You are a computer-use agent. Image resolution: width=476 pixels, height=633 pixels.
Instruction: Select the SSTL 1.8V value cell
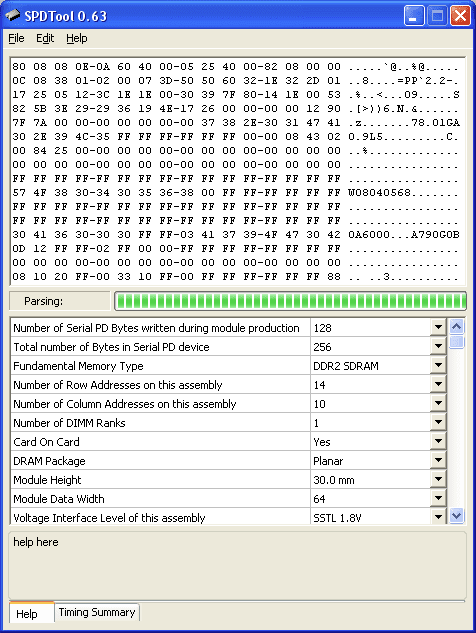[371, 517]
